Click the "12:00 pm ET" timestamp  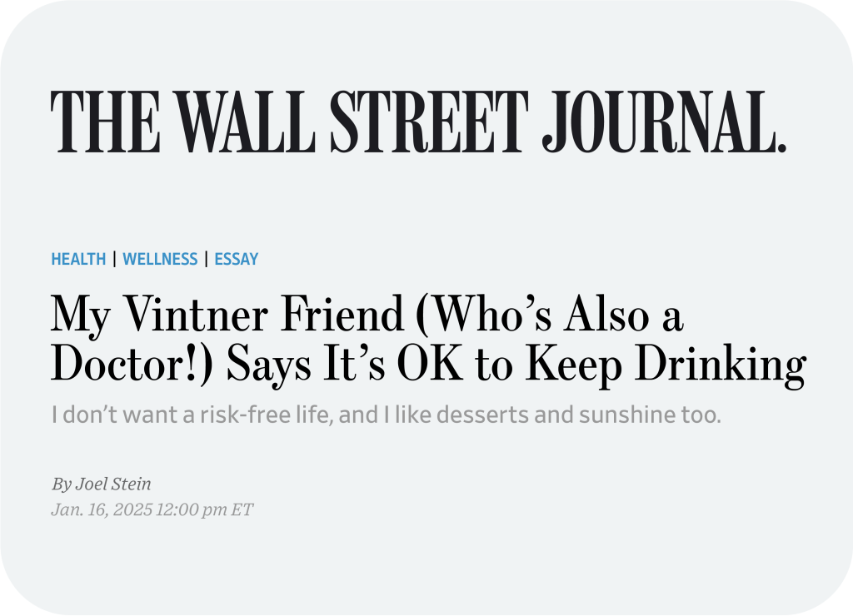pyautogui.click(x=205, y=509)
